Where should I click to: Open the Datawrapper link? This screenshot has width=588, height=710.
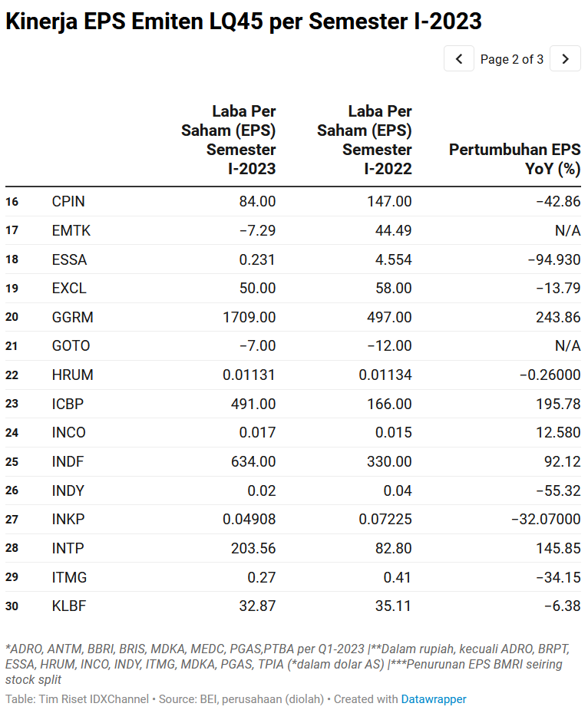click(433, 699)
